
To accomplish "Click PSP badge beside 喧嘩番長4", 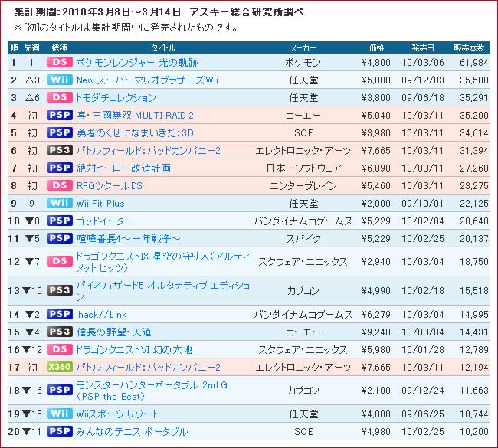I will pyautogui.click(x=60, y=238).
